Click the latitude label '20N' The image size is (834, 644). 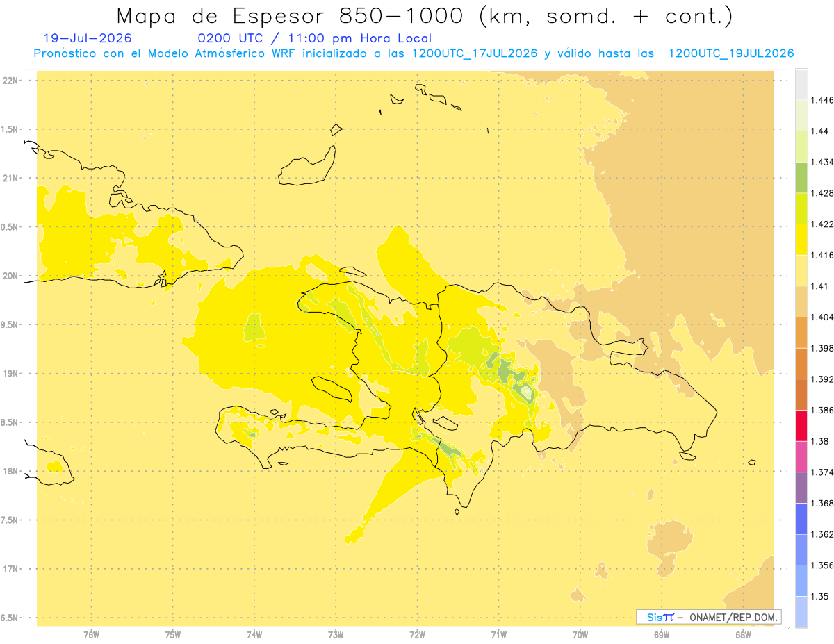10,276
